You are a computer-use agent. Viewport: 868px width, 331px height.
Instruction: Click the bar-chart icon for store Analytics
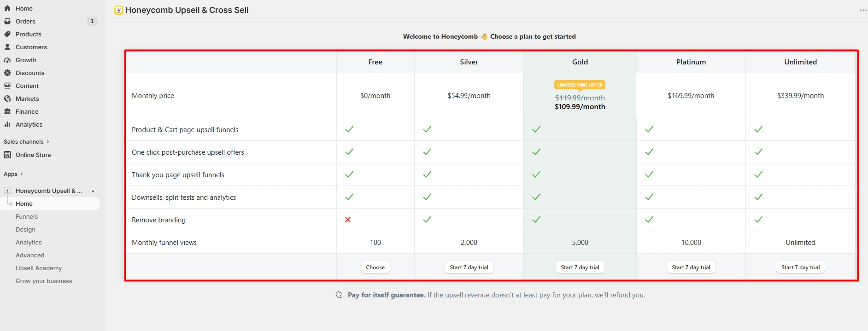coord(7,124)
